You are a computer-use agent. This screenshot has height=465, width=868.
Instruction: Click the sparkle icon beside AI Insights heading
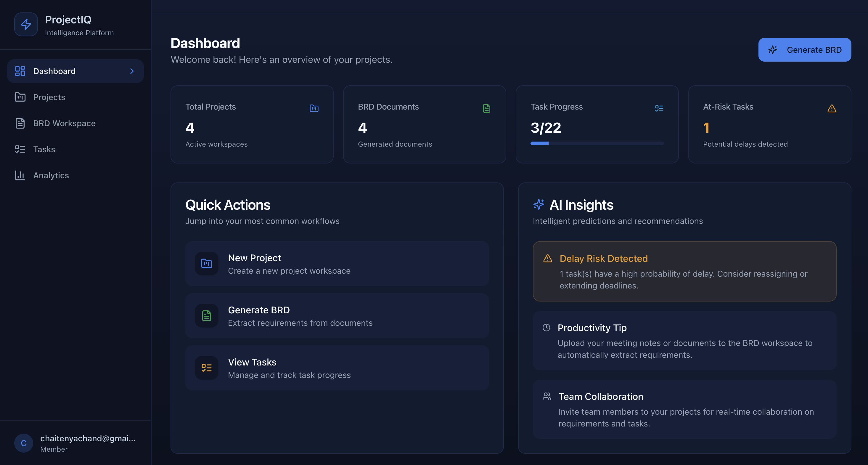539,204
